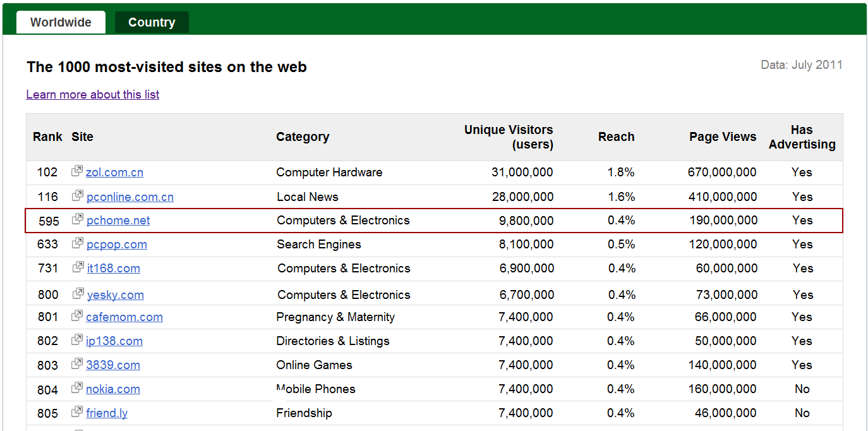Select the Search Engines category cell
Image resolution: width=868 pixels, height=431 pixels.
[x=319, y=245]
